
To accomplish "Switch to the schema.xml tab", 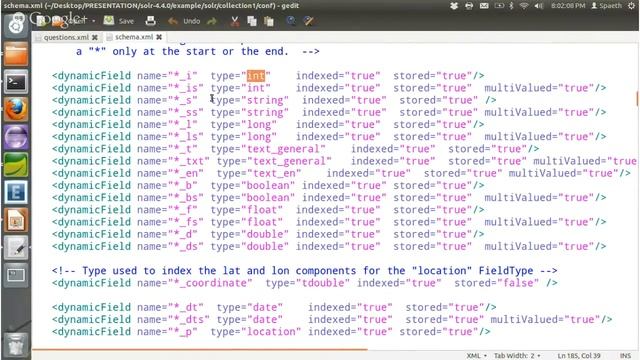I will tap(134, 37).
